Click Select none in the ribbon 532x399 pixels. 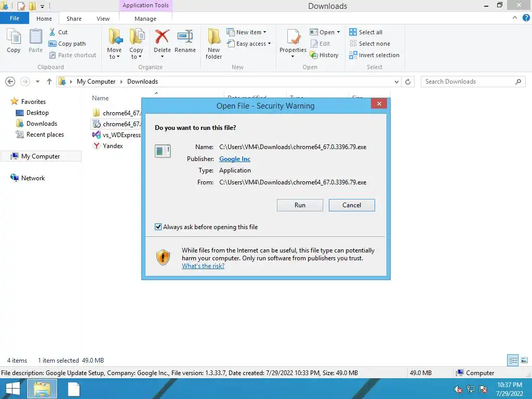(x=370, y=44)
